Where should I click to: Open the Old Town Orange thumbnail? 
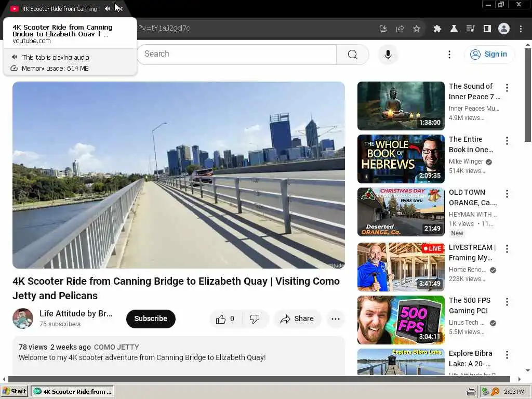click(x=401, y=212)
